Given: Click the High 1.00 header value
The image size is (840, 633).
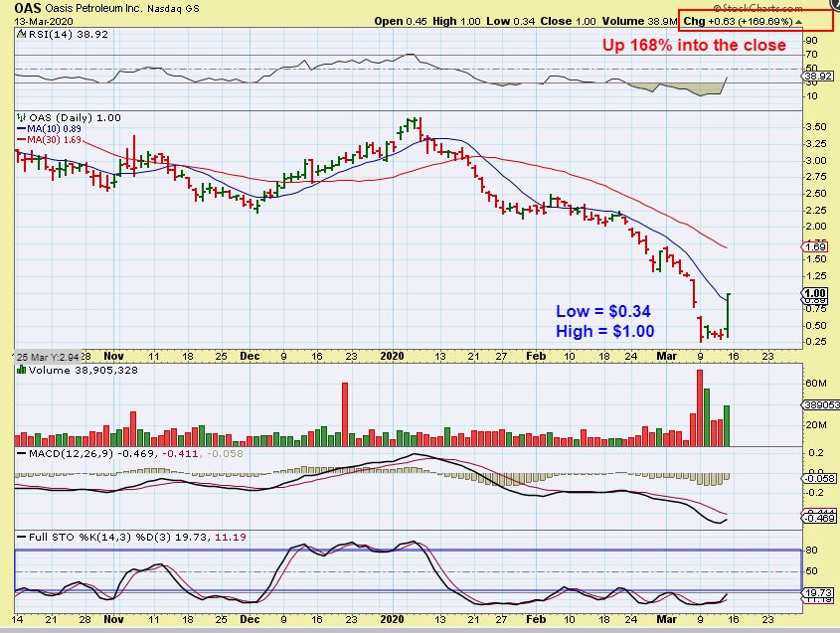Looking at the screenshot, I should [x=456, y=22].
